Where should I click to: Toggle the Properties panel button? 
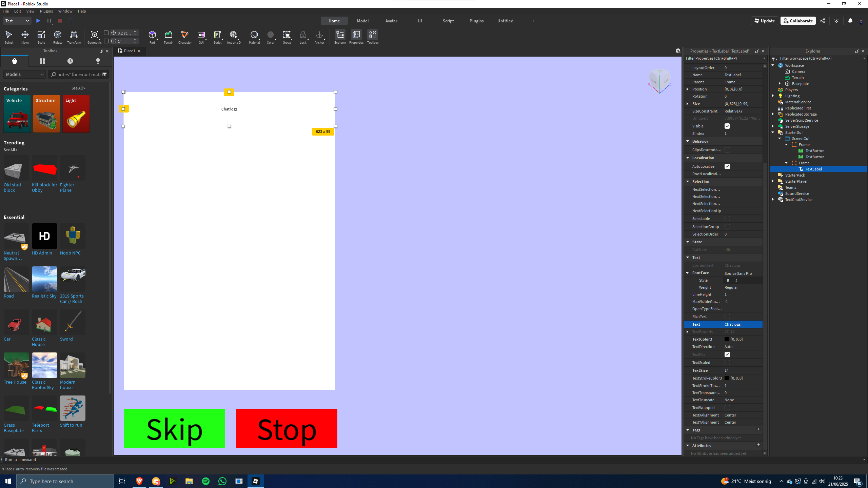tap(356, 37)
